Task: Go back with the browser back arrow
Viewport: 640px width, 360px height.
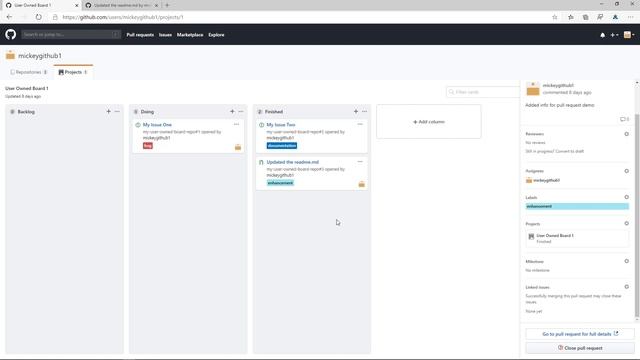Action: (x=9, y=17)
